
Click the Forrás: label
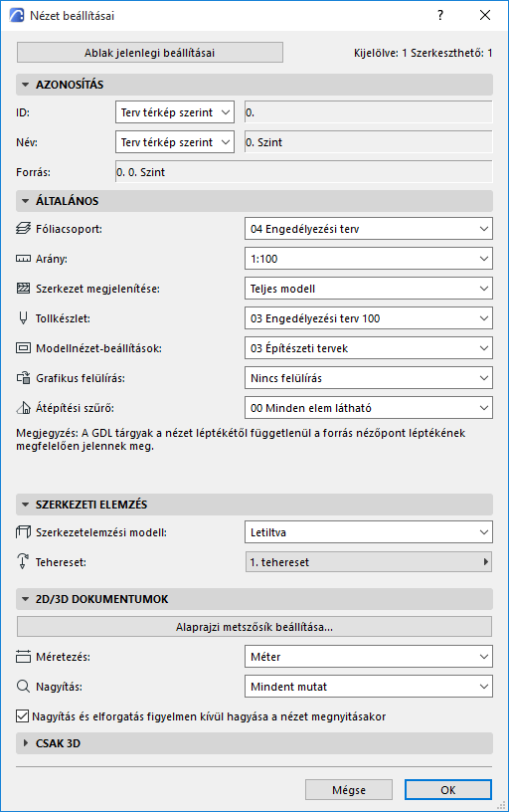click(33, 172)
